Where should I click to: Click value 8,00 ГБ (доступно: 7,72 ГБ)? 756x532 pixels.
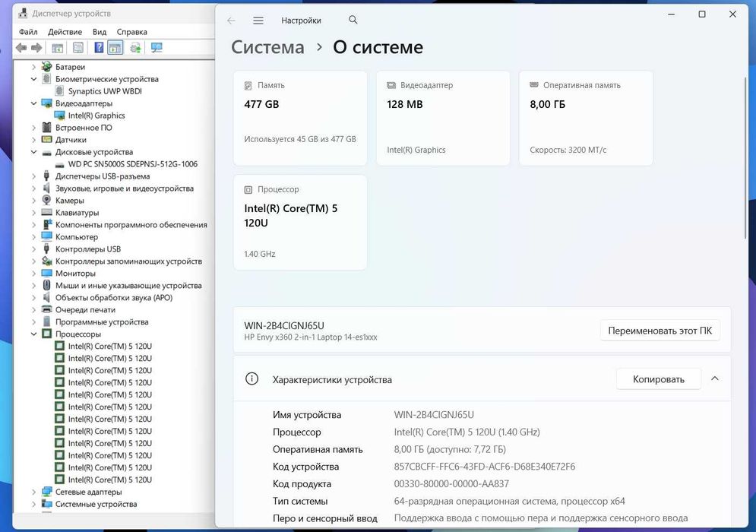[x=450, y=449]
